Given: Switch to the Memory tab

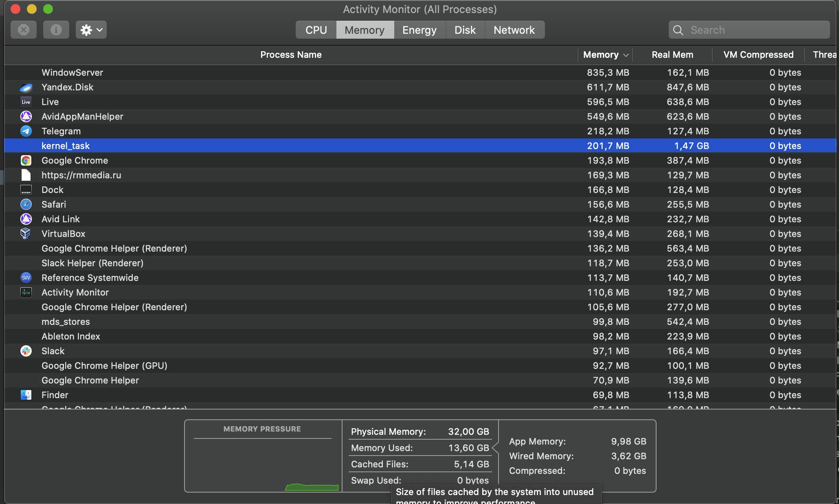Looking at the screenshot, I should [365, 30].
